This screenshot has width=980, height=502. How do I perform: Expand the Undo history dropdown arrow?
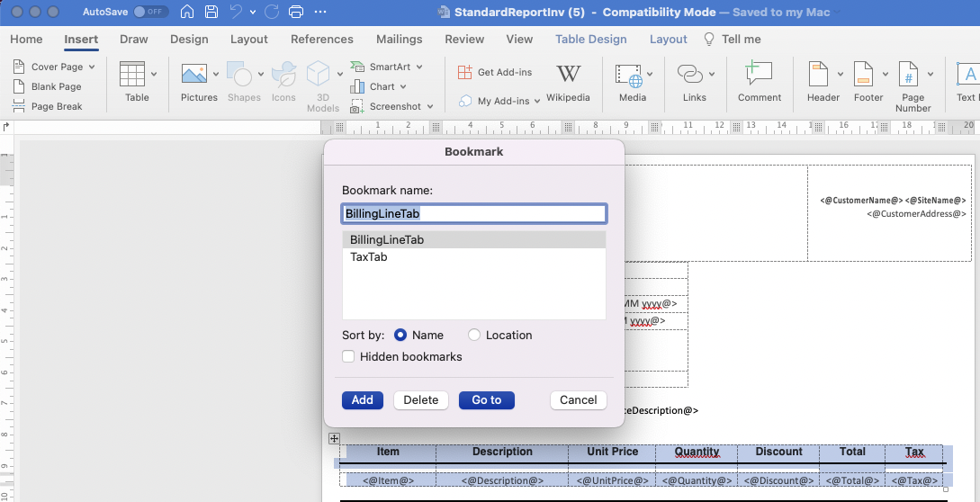coord(253,12)
